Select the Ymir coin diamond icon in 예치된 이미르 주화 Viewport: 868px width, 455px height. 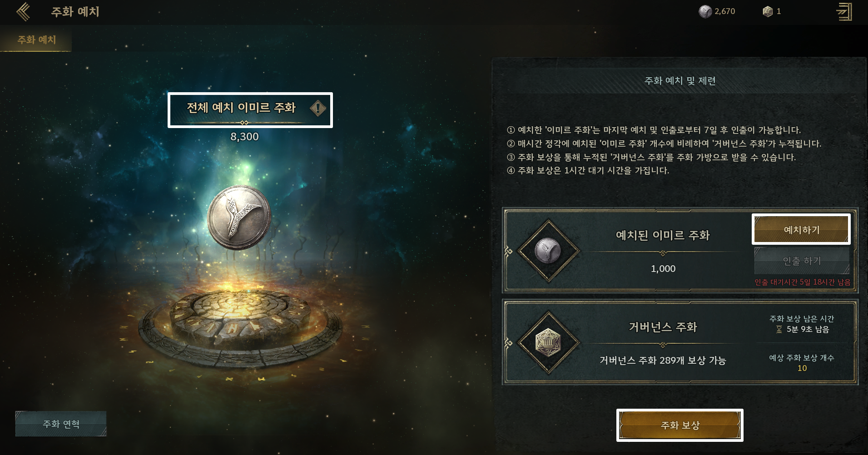[x=548, y=251]
